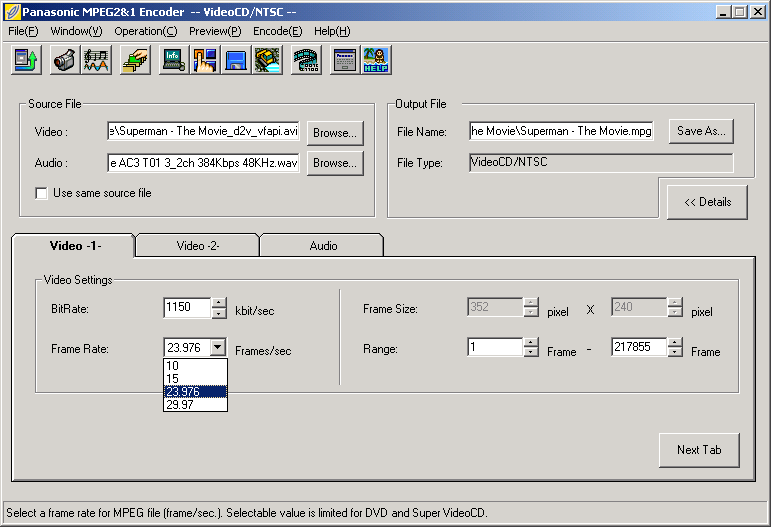
Task: Select 15 in the frame rate list
Action: click(x=195, y=379)
